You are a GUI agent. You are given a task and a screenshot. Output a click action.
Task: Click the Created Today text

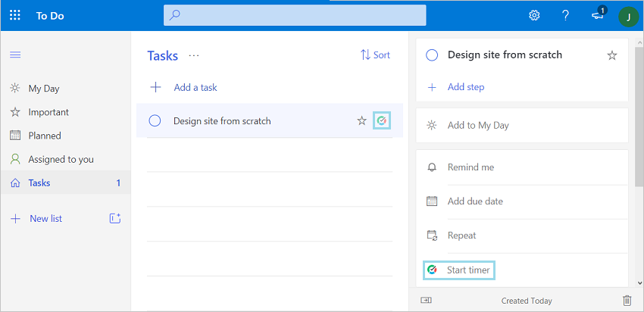527,301
